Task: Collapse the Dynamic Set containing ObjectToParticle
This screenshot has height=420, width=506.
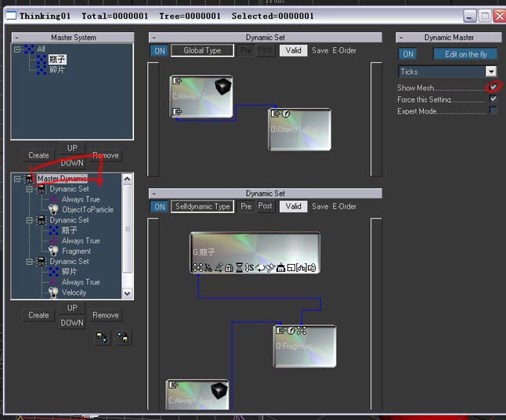Action: point(29,189)
